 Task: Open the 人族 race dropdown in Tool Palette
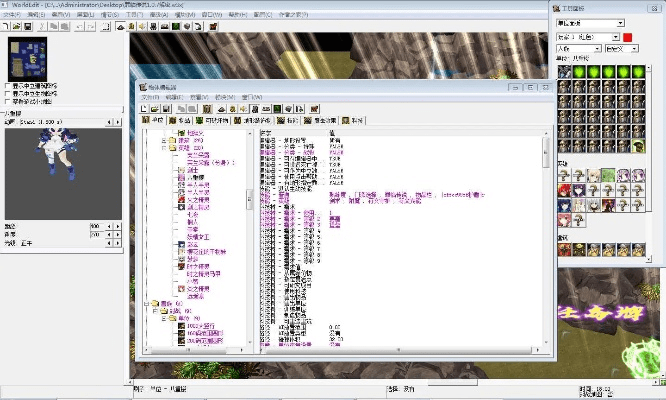[576, 48]
